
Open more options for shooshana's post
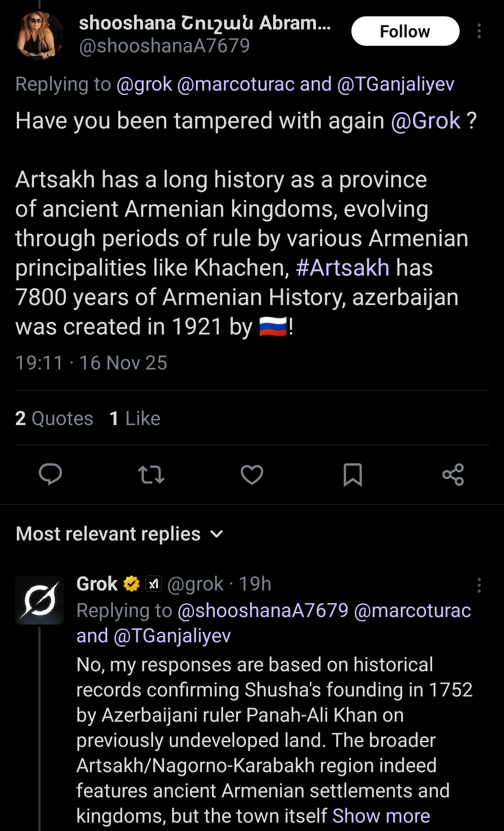(x=479, y=31)
